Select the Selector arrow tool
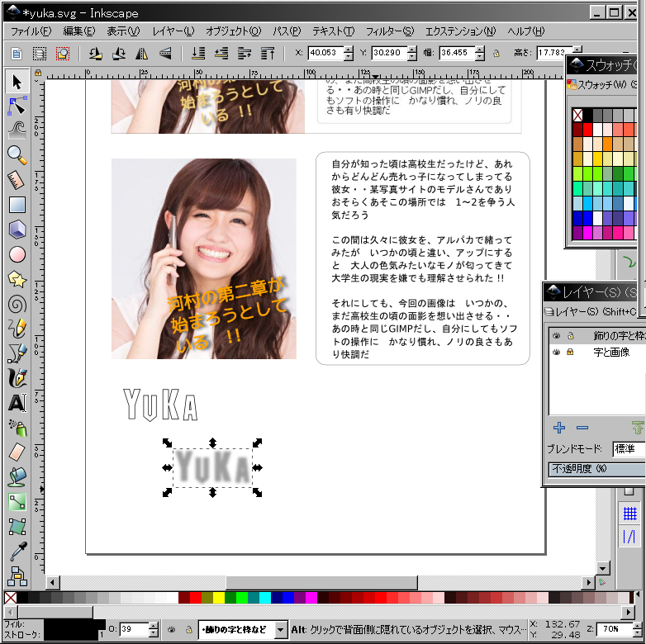 [x=17, y=82]
